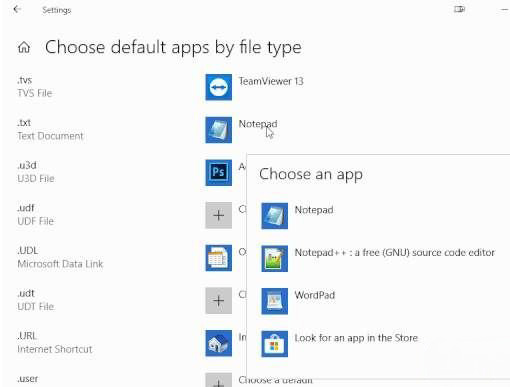Image resolution: width=510 pixels, height=387 pixels.
Task: Click the .user extension label
Action: 28,379
